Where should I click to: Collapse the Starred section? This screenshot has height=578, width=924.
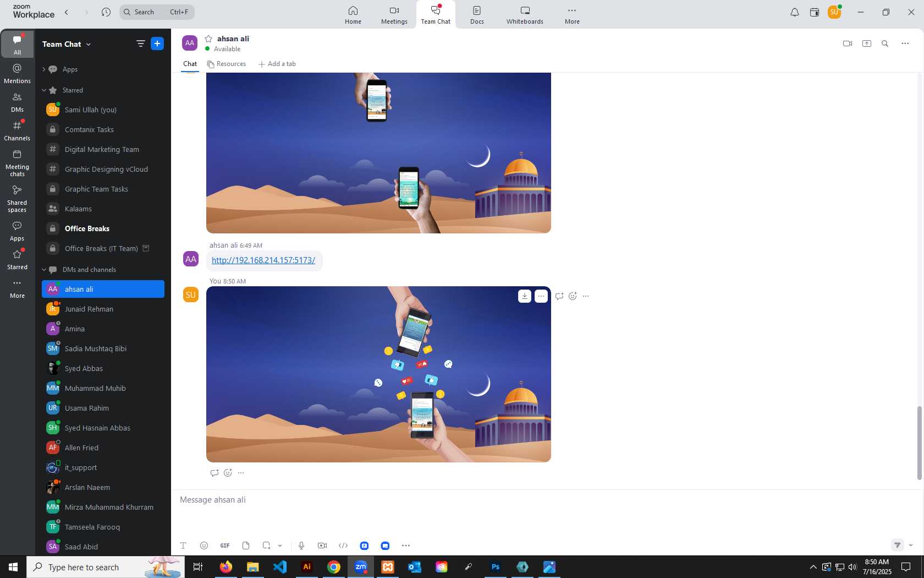click(x=44, y=90)
